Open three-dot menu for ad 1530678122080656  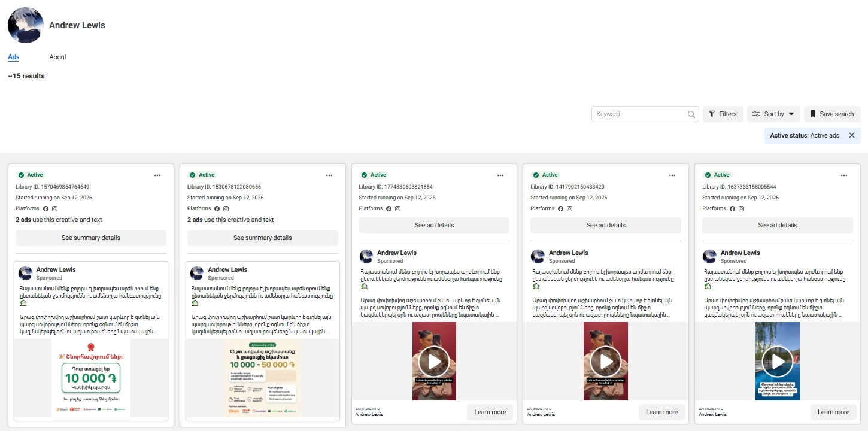(329, 175)
